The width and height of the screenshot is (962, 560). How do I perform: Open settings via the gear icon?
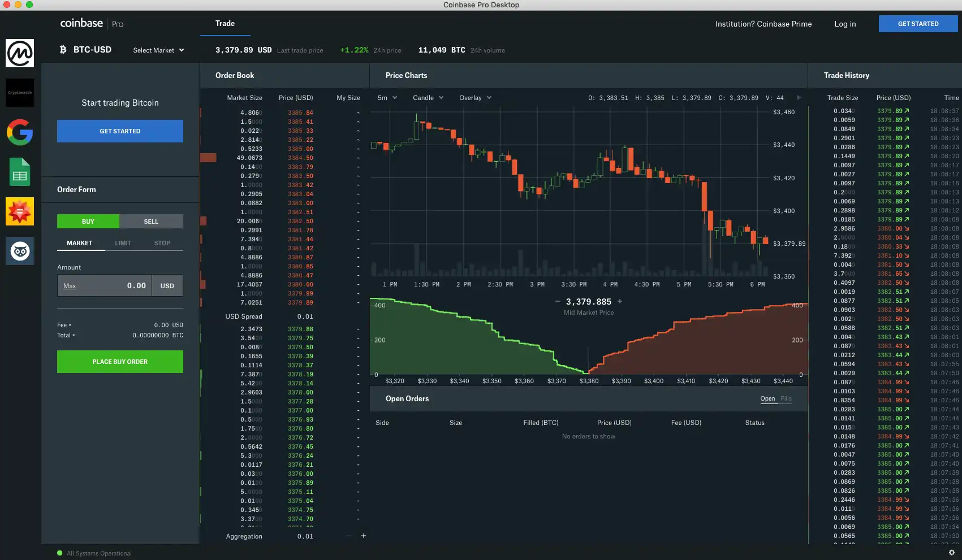point(951,553)
